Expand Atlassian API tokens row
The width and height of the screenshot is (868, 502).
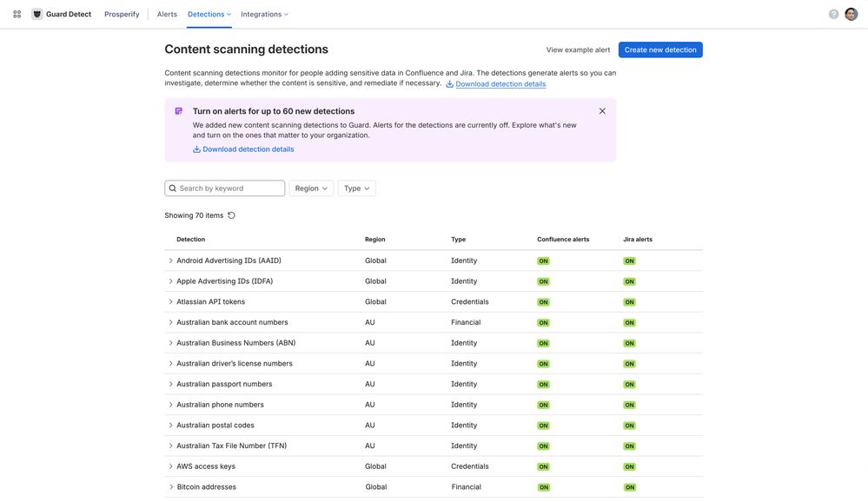pos(170,301)
